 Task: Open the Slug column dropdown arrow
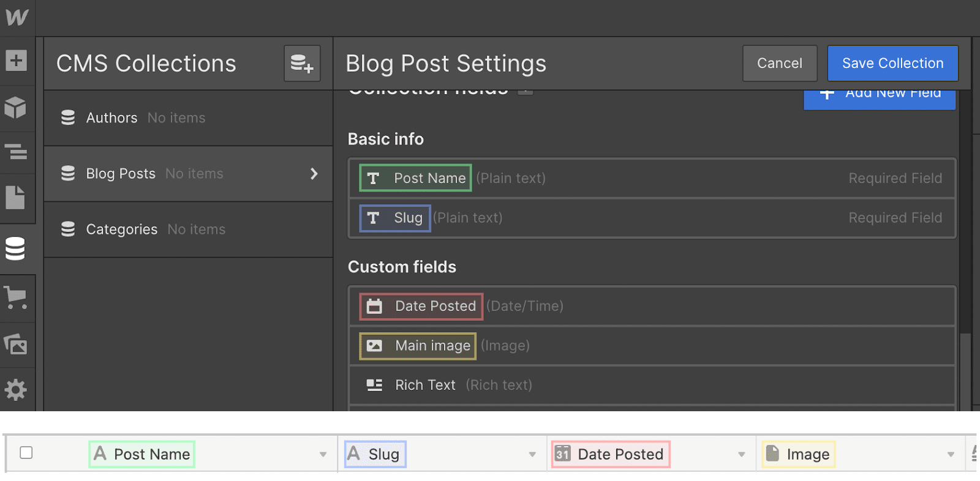(532, 455)
